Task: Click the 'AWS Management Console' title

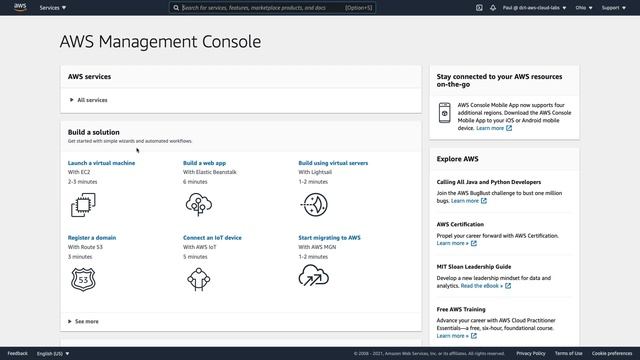Action: click(160, 42)
